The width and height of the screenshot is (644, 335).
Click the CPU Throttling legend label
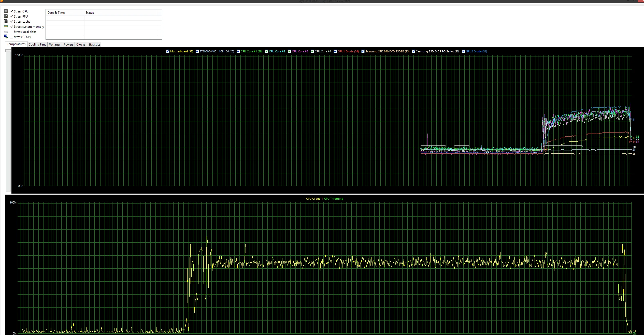334,199
